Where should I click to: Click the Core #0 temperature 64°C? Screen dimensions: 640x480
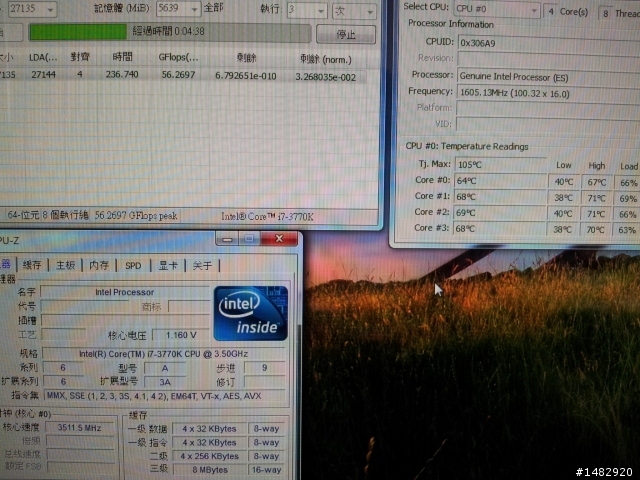(x=500, y=180)
